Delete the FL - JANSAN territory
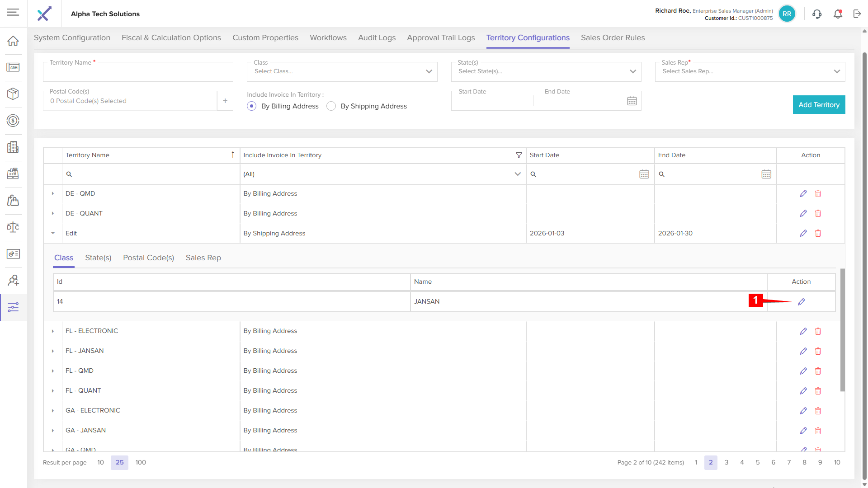This screenshot has width=868, height=488. click(x=818, y=351)
